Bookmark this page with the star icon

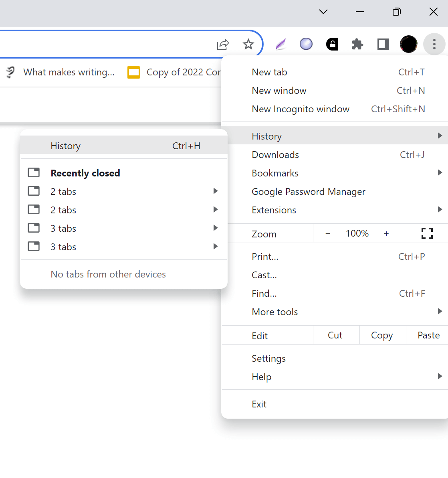coord(248,44)
